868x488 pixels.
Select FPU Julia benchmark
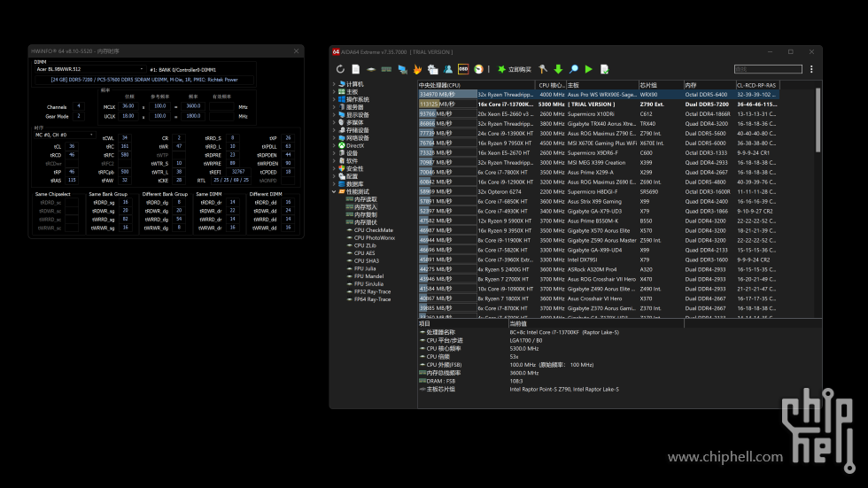tap(365, 268)
